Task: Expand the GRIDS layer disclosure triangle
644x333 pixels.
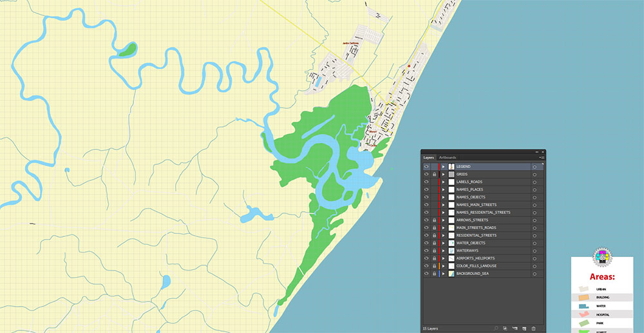Action: point(444,175)
